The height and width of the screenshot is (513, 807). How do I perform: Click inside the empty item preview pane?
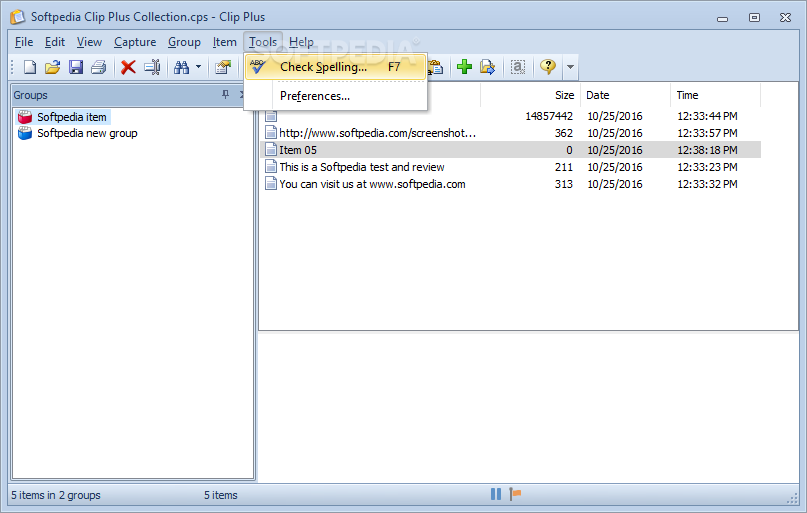(528, 408)
